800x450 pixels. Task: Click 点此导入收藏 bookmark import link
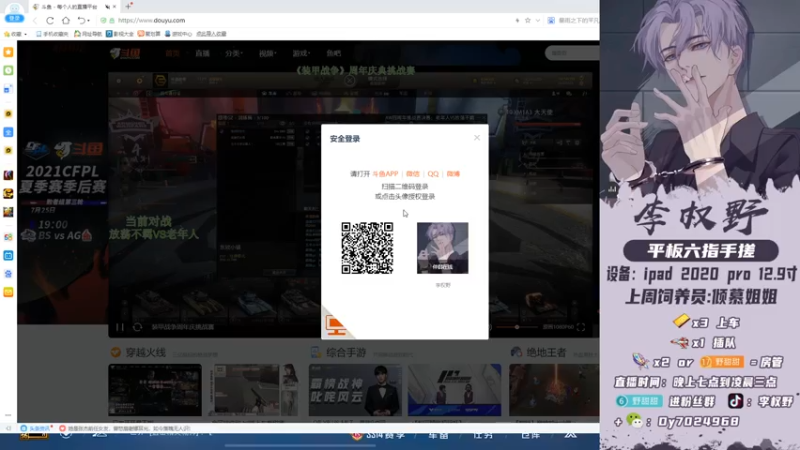coord(211,34)
